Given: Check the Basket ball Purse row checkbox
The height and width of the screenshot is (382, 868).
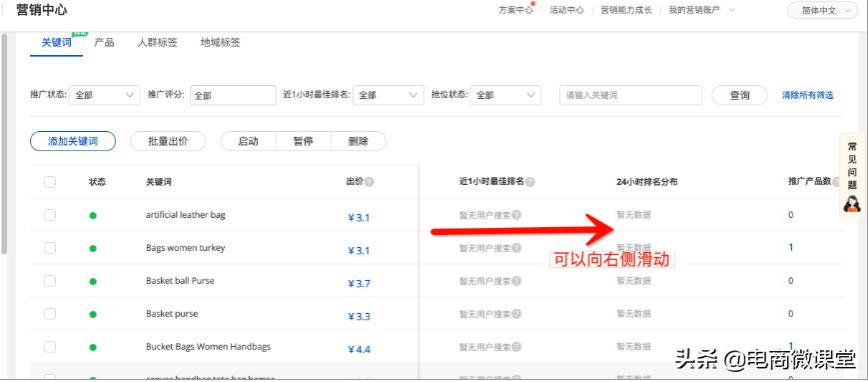Looking at the screenshot, I should (x=50, y=281).
